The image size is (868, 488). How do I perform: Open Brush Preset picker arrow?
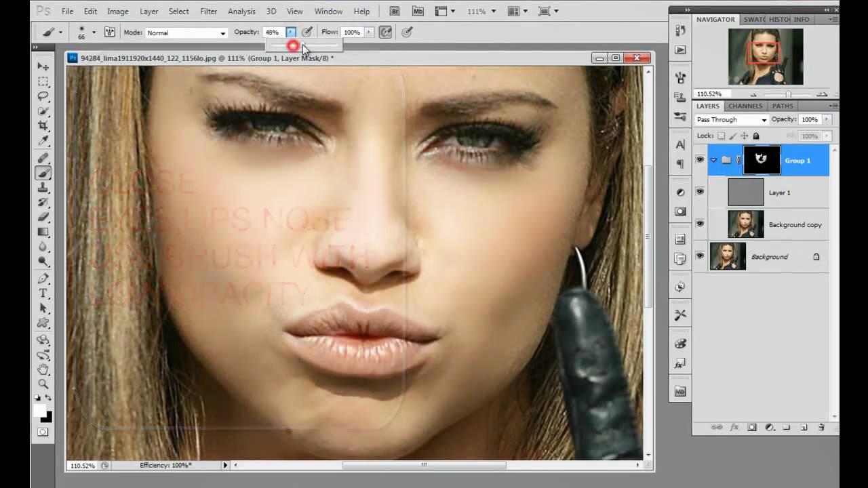tap(94, 33)
